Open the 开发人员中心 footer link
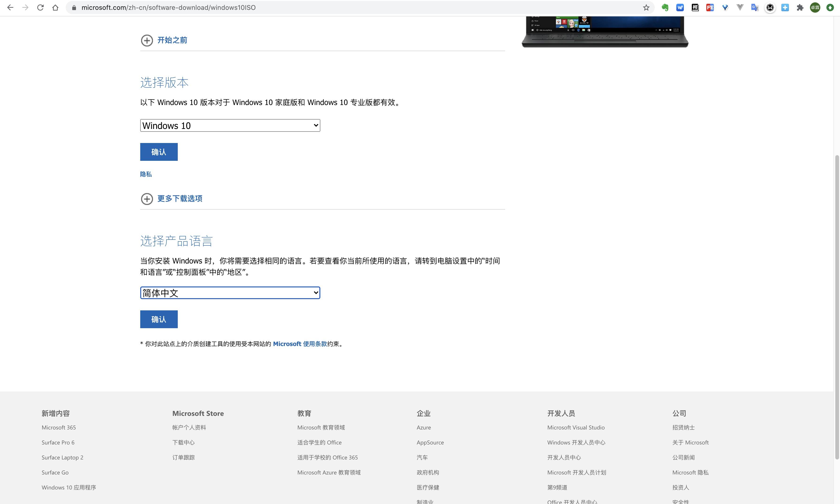This screenshot has height=504, width=840. [x=564, y=458]
